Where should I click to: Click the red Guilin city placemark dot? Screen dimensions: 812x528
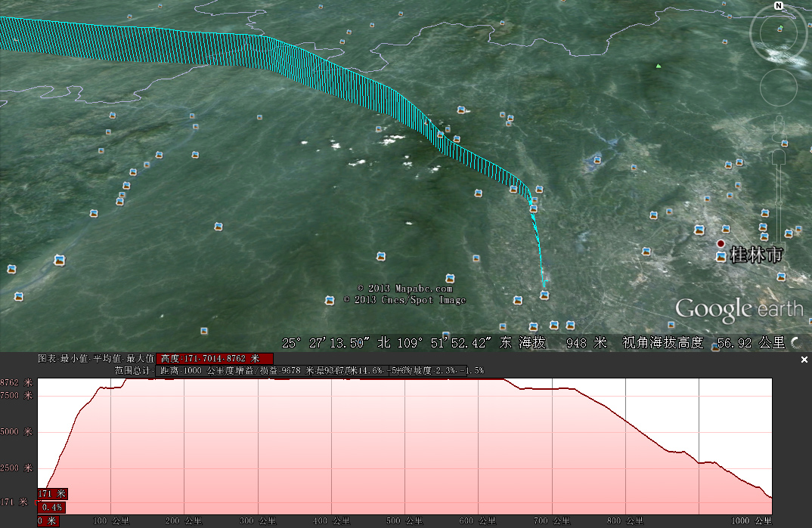coord(721,244)
